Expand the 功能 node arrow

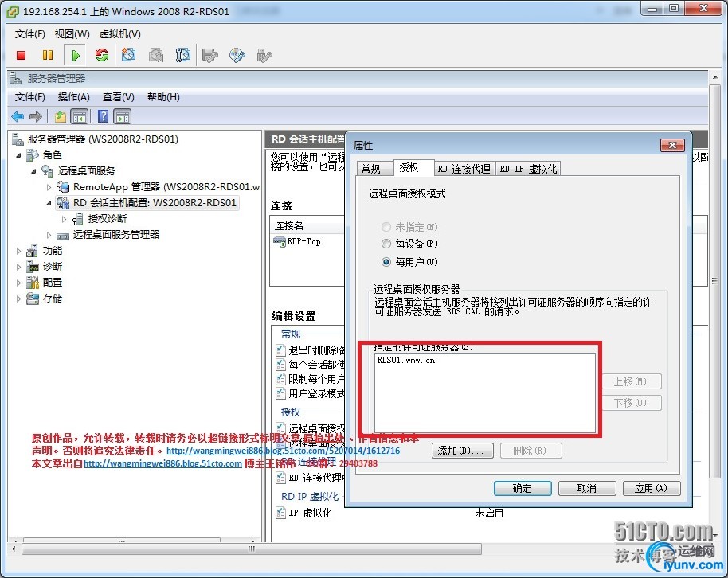[18, 251]
